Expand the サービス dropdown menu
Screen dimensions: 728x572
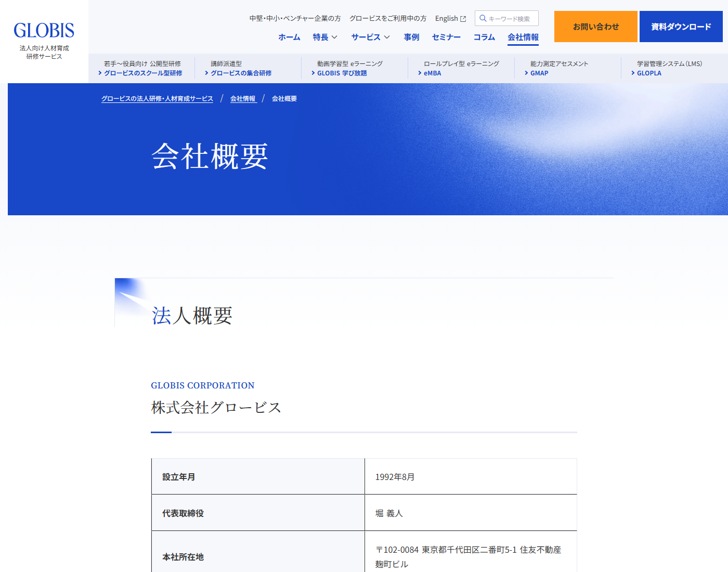click(370, 37)
